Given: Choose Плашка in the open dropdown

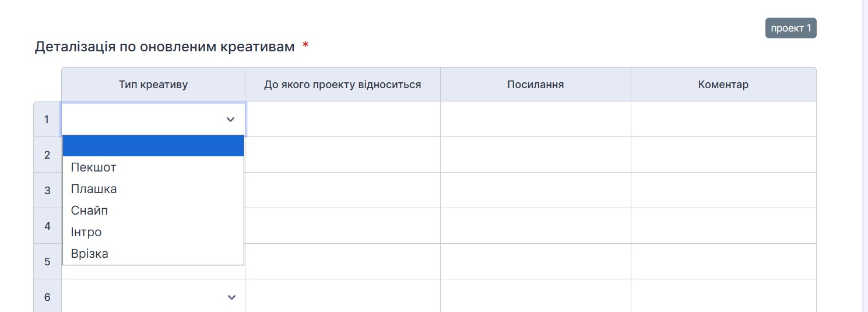Looking at the screenshot, I should [x=94, y=189].
